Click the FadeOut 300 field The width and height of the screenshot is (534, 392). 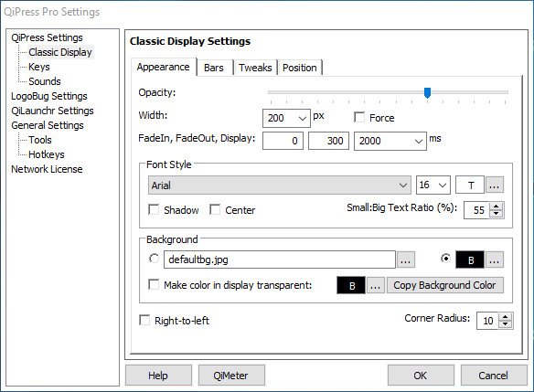328,141
